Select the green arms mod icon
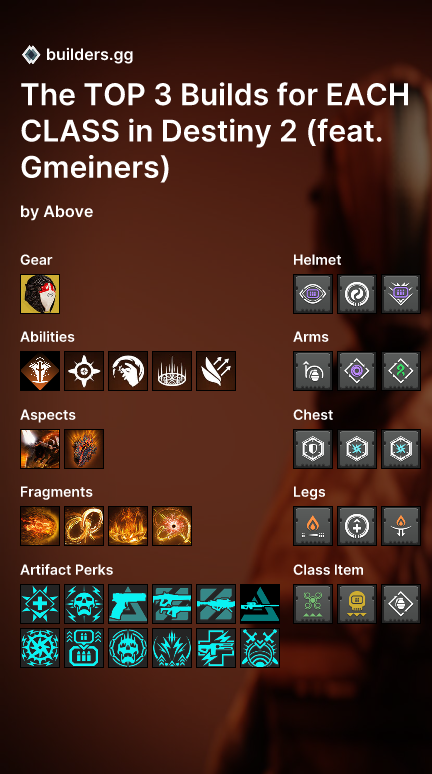The image size is (432, 774). [401, 371]
